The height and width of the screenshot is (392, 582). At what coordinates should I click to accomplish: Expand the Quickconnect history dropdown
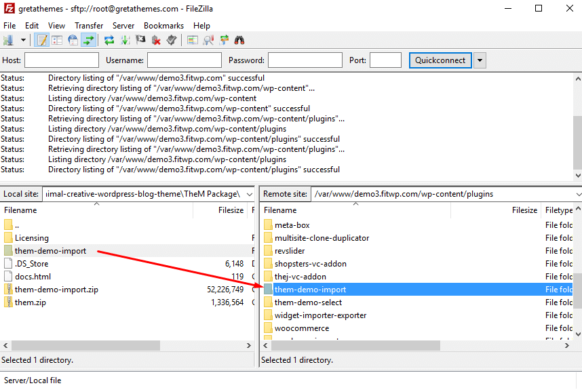pos(480,60)
